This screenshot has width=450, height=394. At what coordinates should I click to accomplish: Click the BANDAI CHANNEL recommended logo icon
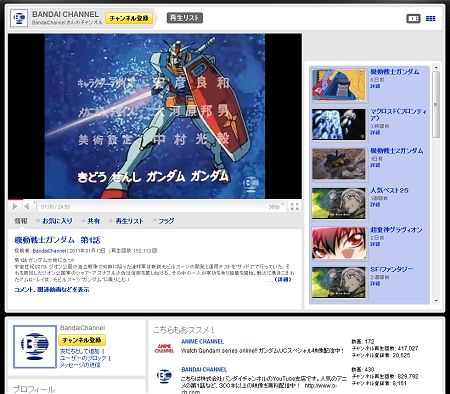(164, 376)
